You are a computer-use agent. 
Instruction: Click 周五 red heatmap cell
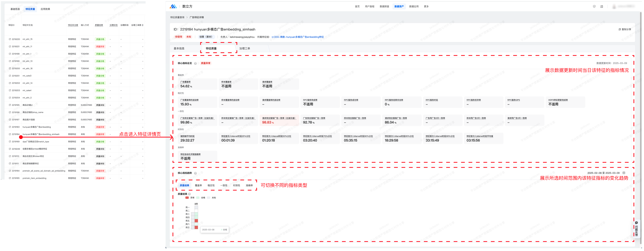tap(196, 221)
